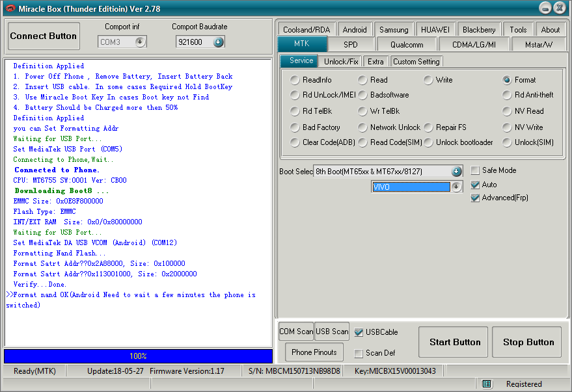Choose Rd UnLock/IMEI option

pyautogui.click(x=295, y=95)
